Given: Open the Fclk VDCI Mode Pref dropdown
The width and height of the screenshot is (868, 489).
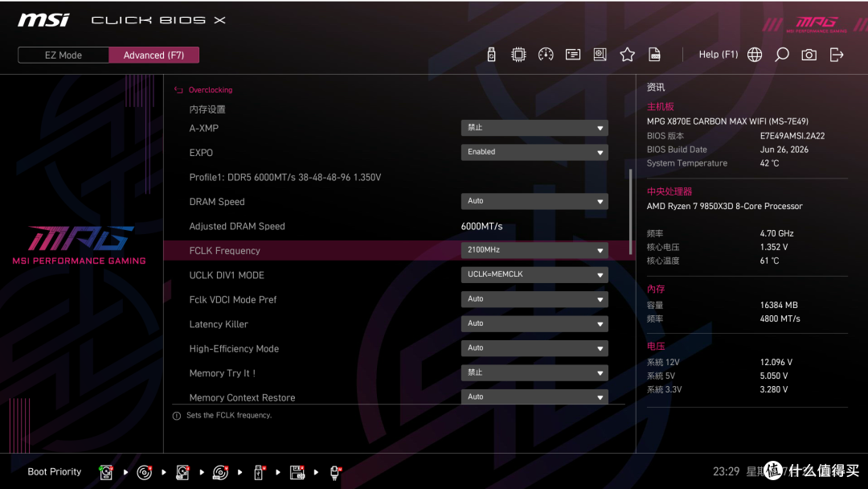Looking at the screenshot, I should click(534, 300).
